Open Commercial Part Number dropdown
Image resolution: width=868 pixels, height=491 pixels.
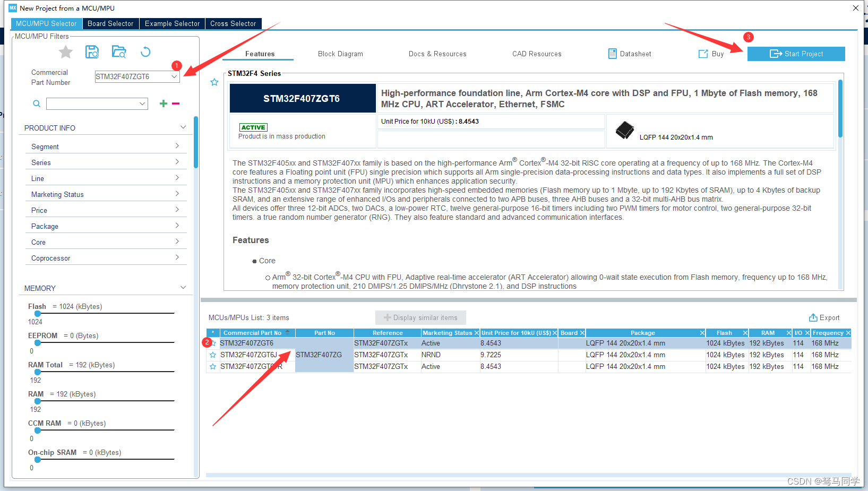(174, 76)
